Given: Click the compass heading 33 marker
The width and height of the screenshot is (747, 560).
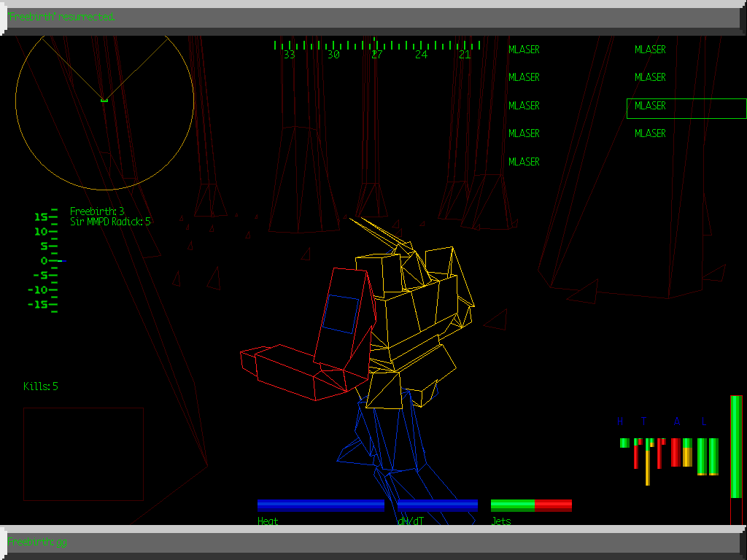Looking at the screenshot, I should [x=289, y=53].
